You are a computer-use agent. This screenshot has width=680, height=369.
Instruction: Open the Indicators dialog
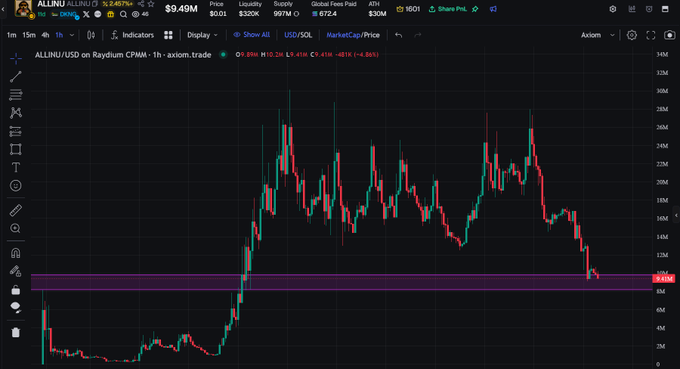point(133,35)
